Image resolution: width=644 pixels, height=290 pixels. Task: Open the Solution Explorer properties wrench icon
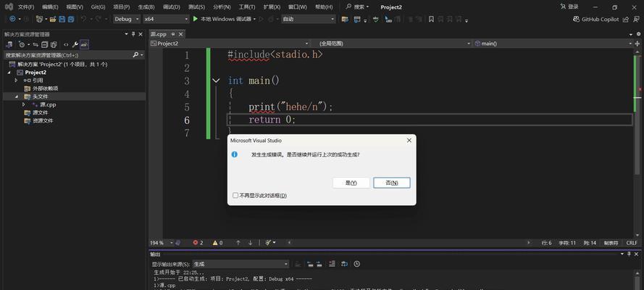[75, 44]
